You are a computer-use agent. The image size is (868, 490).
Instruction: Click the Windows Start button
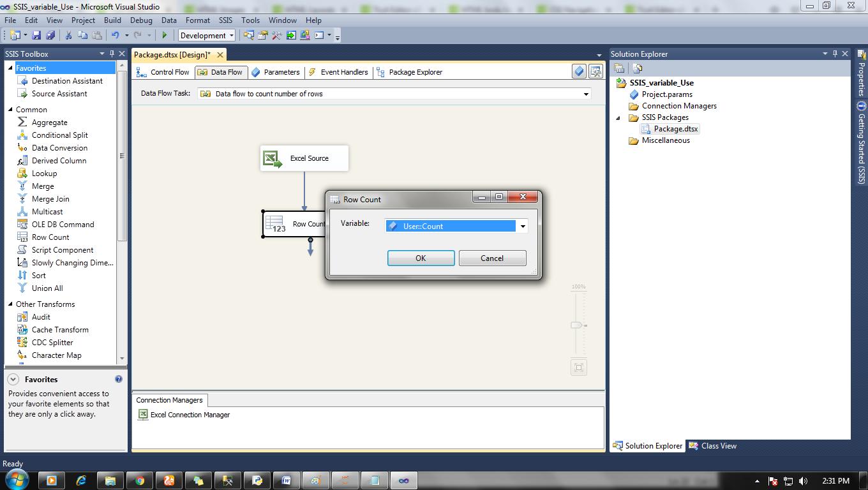pos(16,480)
